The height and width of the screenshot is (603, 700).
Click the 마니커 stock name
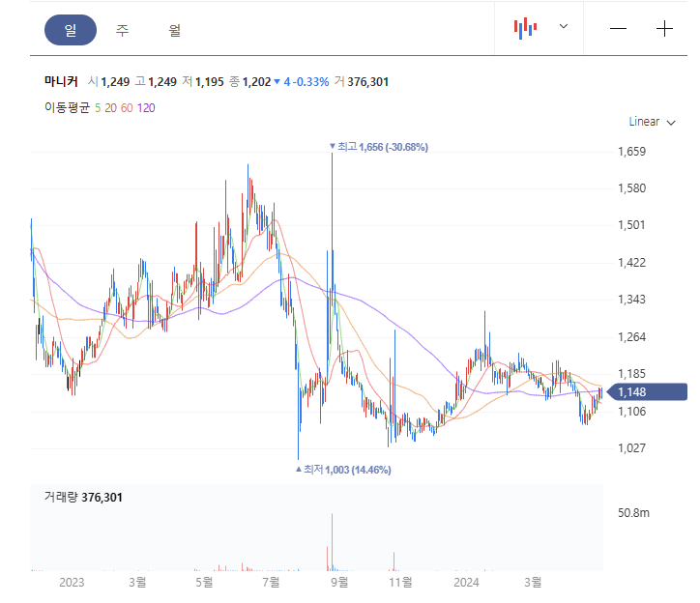61,82
